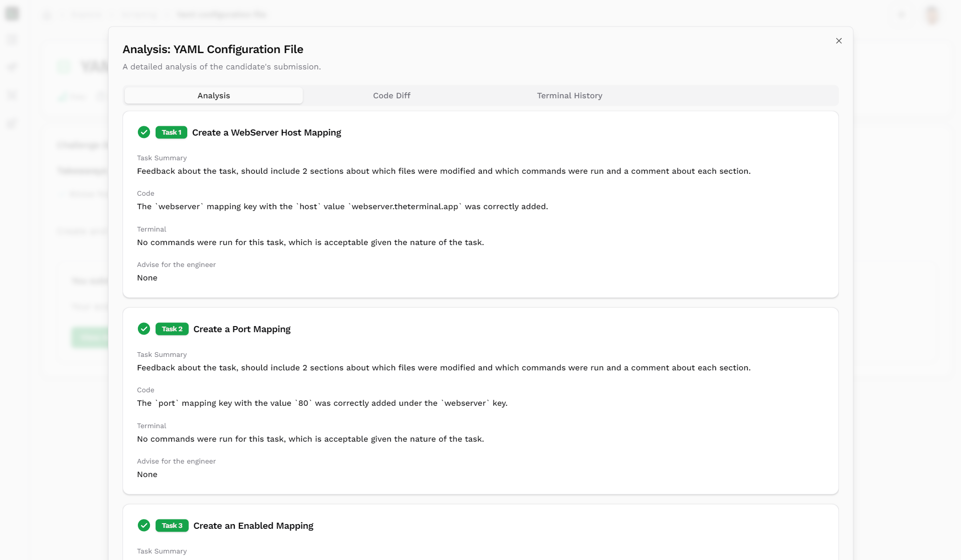Image resolution: width=961 pixels, height=560 pixels.
Task: Click the green checkmark icon for Task 3
Action: click(x=144, y=526)
